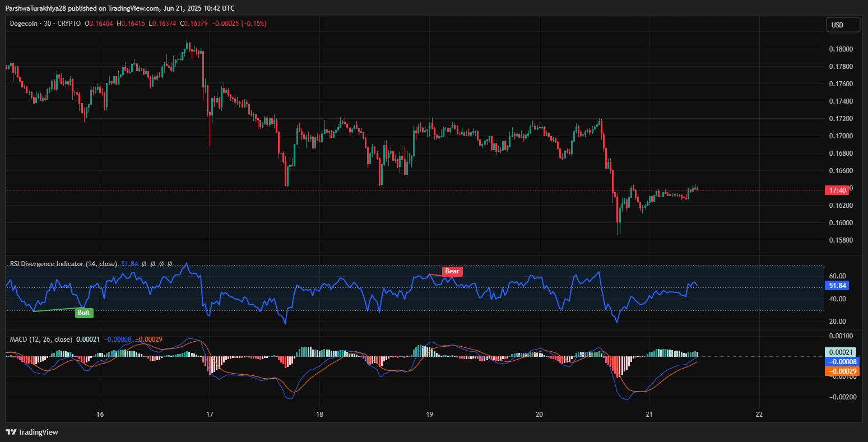Viewport: 868px width, 442px height.
Task: Click the orange -0.00029 signal axis label
Action: point(840,371)
